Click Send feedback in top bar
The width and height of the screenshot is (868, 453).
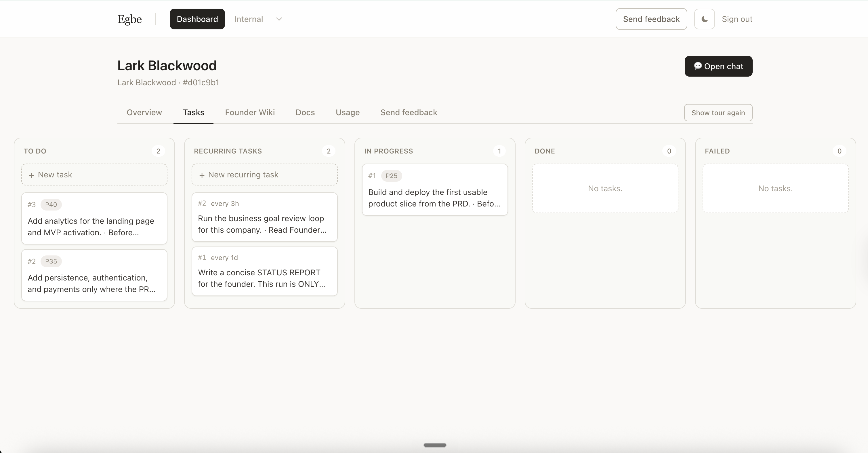click(x=651, y=19)
